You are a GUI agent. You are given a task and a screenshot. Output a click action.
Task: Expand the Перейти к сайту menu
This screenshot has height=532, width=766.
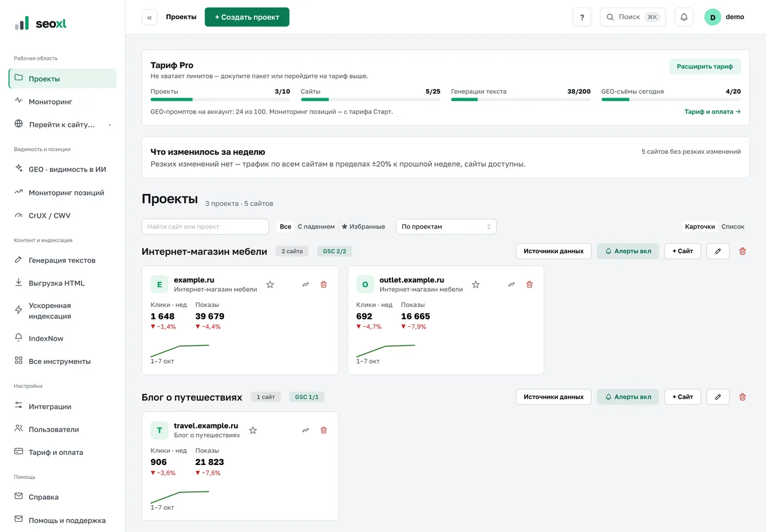[62, 124]
